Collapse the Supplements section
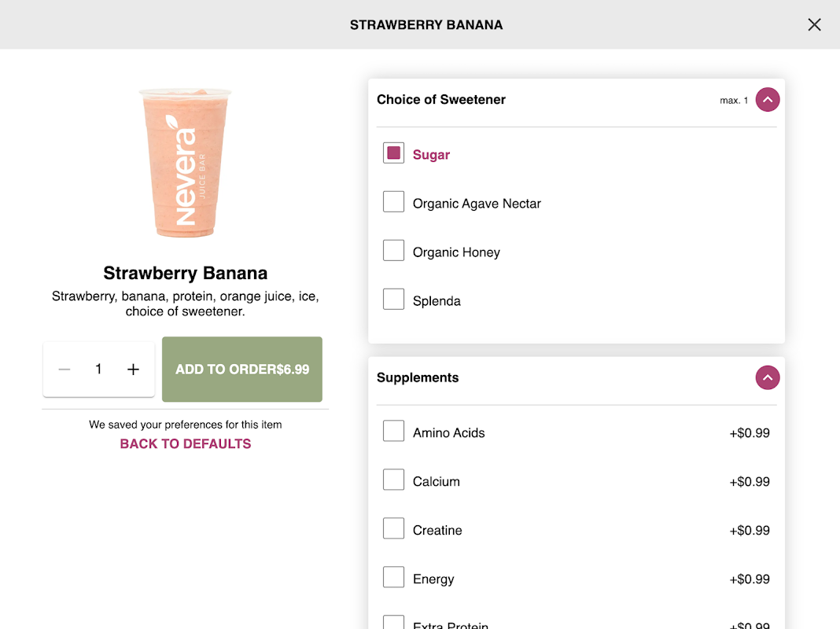Image resolution: width=840 pixels, height=629 pixels. point(767,378)
